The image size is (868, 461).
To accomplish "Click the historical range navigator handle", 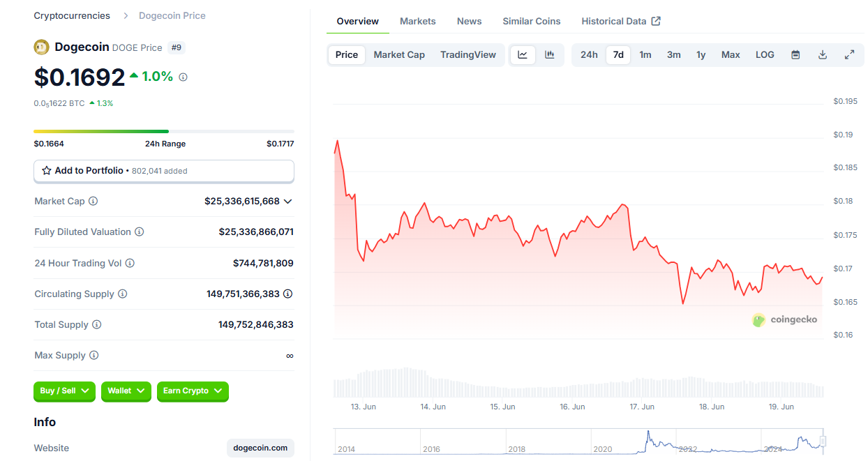I will [x=823, y=441].
